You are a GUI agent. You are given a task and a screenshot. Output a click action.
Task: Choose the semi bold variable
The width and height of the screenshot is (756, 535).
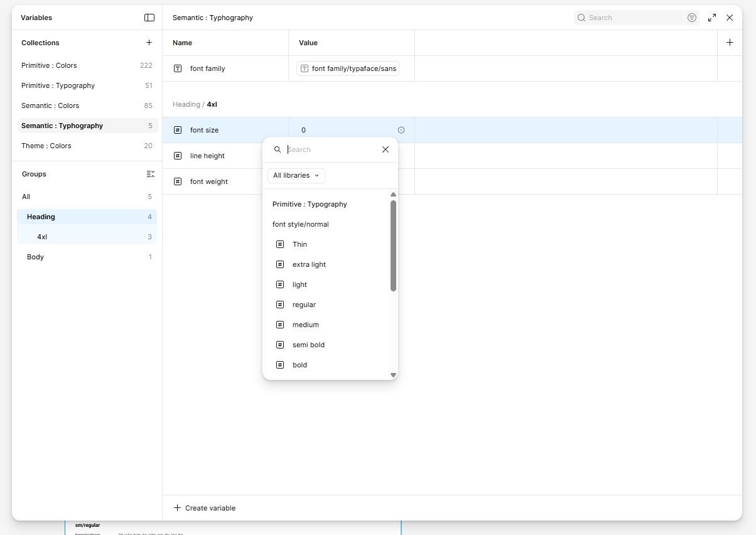pos(308,345)
